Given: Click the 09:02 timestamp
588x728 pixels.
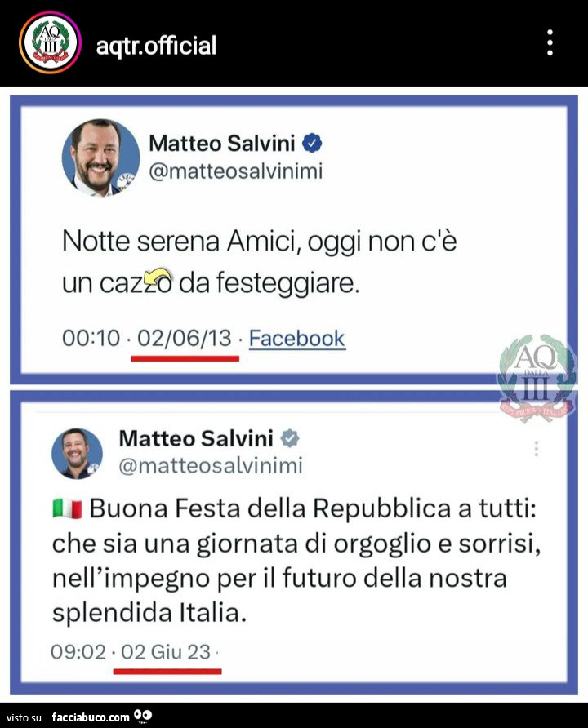Looking at the screenshot, I should point(78,652).
